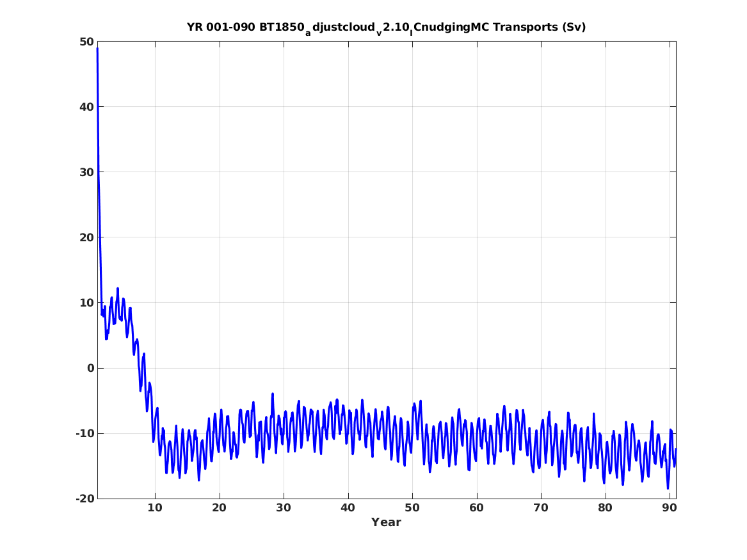Screen dimensions: 747x560
Task: Click the initial spike peak near 49 Sv
Action: pyautogui.click(x=97, y=48)
